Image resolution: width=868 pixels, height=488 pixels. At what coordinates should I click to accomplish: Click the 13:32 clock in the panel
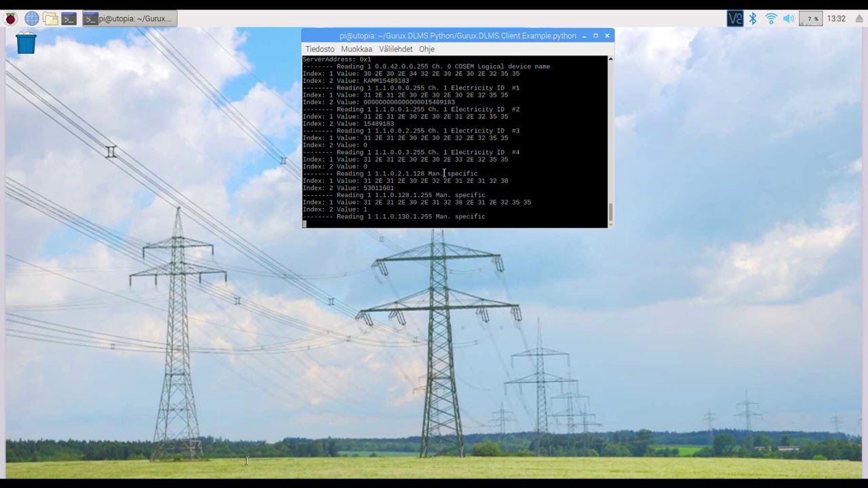point(836,18)
